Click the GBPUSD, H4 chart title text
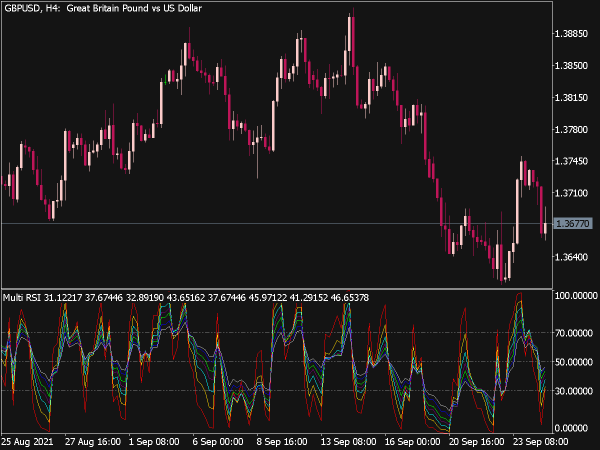Viewport: 600px width, 450px height. coord(103,8)
